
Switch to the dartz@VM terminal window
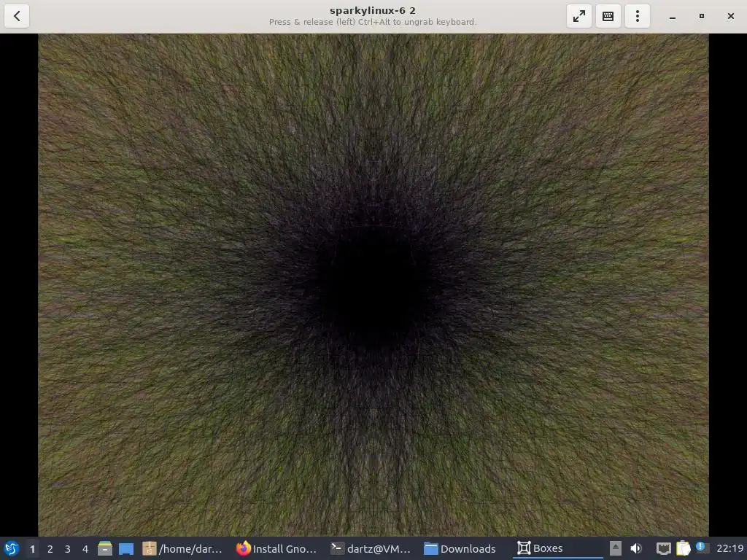pos(371,548)
